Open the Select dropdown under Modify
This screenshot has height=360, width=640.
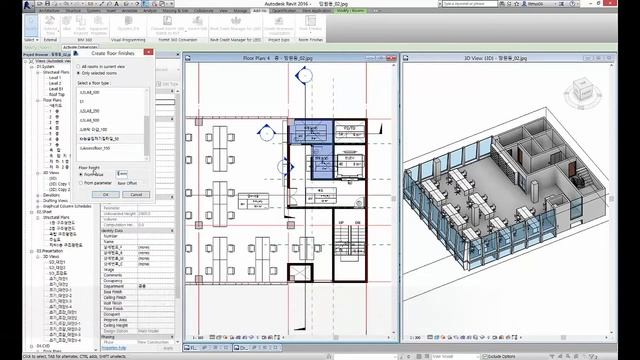point(31,40)
